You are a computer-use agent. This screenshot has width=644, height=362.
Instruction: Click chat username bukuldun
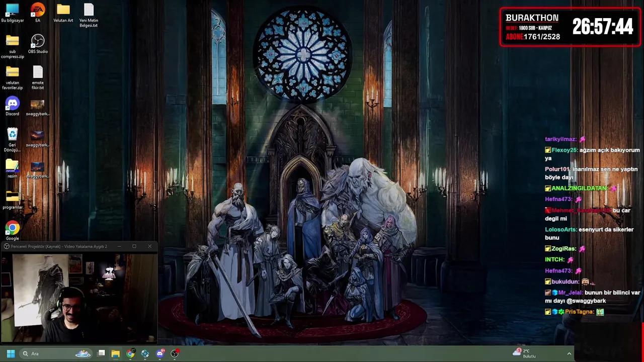point(565,282)
